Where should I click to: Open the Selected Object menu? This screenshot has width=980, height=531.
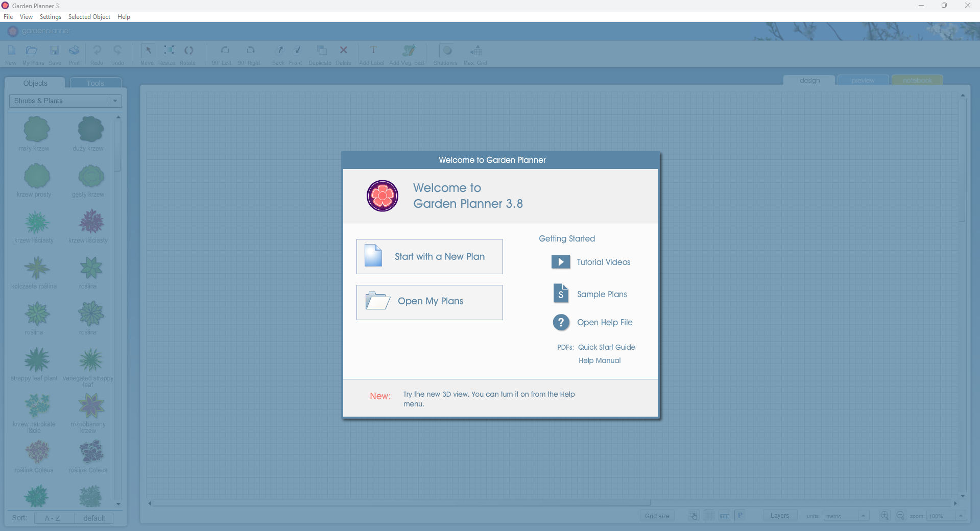point(89,17)
